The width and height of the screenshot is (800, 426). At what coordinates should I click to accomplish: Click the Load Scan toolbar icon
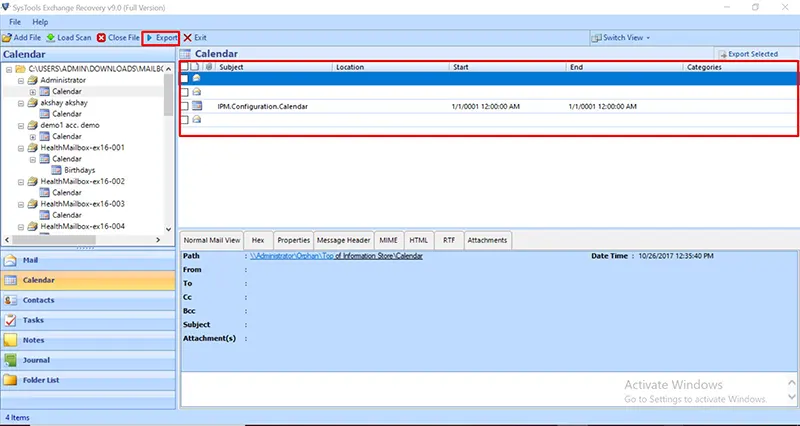[51, 38]
